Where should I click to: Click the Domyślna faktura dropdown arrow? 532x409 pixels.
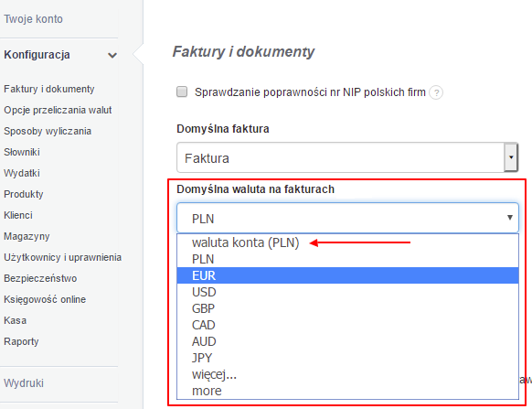coord(511,157)
